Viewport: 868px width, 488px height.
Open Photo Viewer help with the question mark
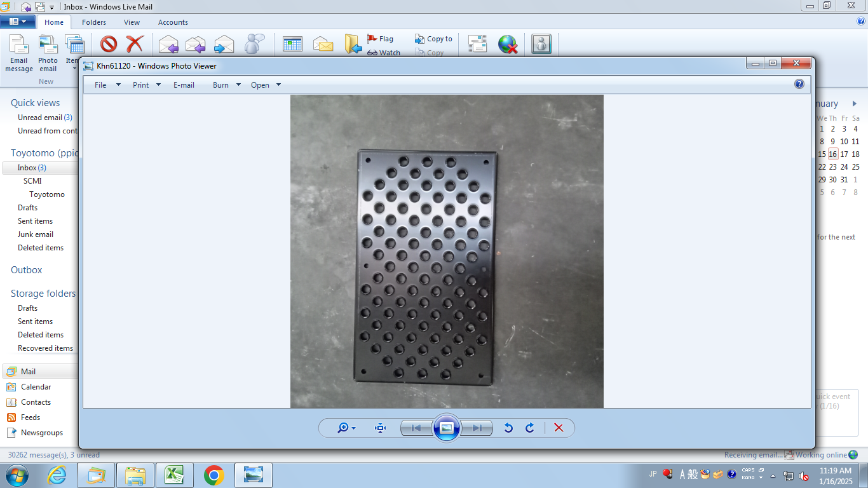799,84
